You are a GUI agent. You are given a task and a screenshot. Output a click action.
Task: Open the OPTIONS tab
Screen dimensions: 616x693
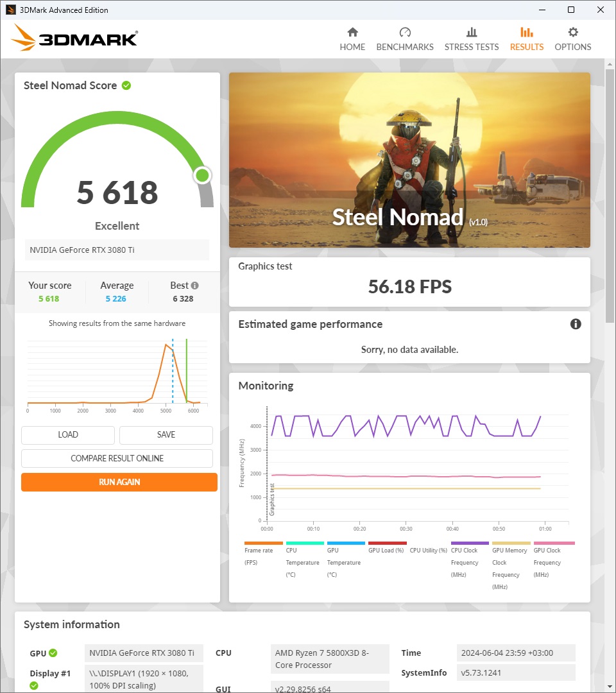point(573,39)
